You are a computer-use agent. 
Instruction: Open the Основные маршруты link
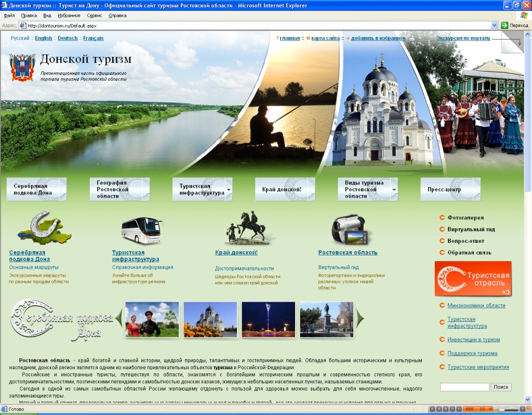click(34, 267)
